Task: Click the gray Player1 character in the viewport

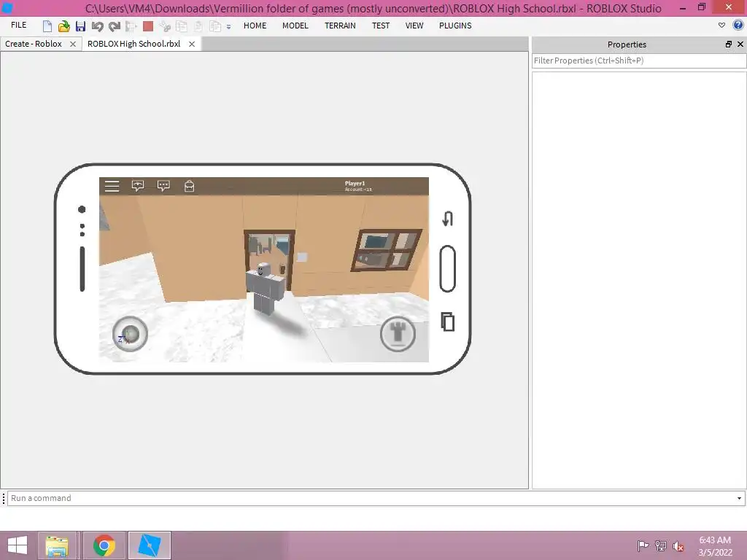Action: (x=264, y=289)
